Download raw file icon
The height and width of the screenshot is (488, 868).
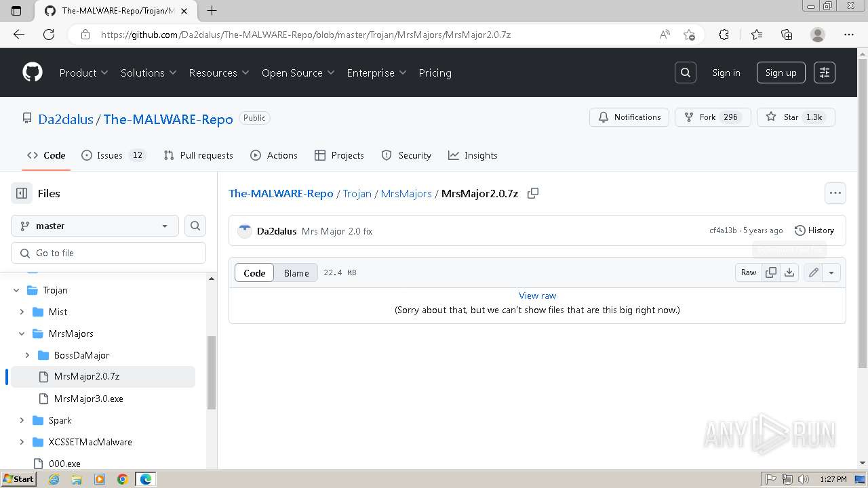(789, 272)
